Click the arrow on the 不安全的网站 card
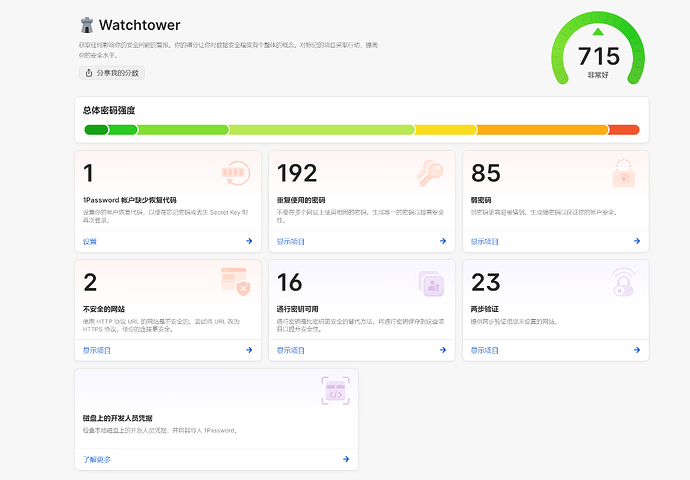The width and height of the screenshot is (690, 480). 249,350
